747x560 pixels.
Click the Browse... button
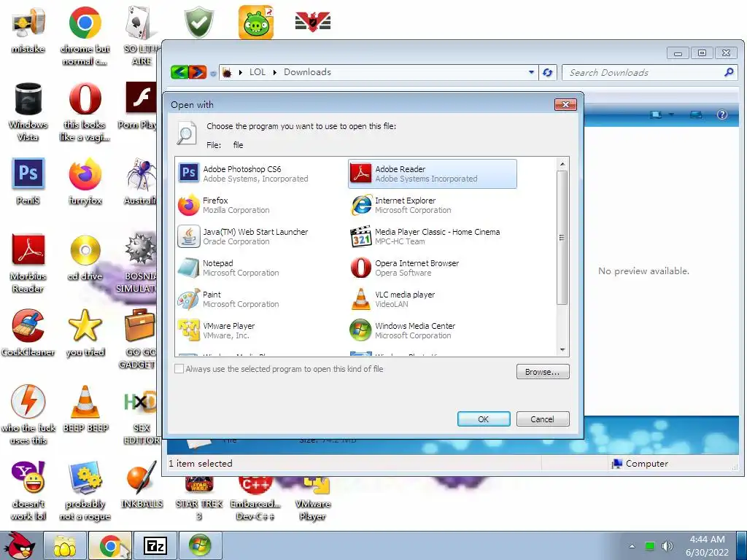pos(543,372)
